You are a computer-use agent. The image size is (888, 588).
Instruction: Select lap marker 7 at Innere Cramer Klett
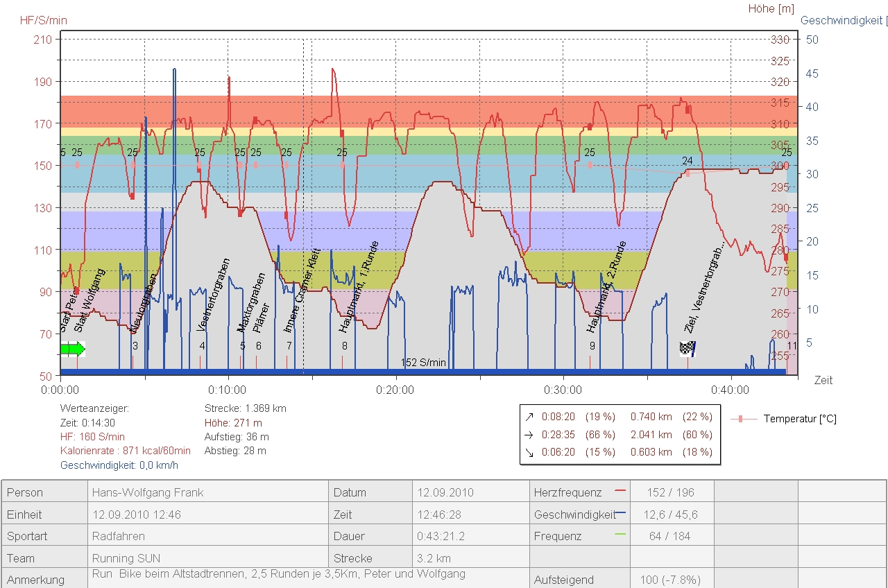pyautogui.click(x=289, y=346)
